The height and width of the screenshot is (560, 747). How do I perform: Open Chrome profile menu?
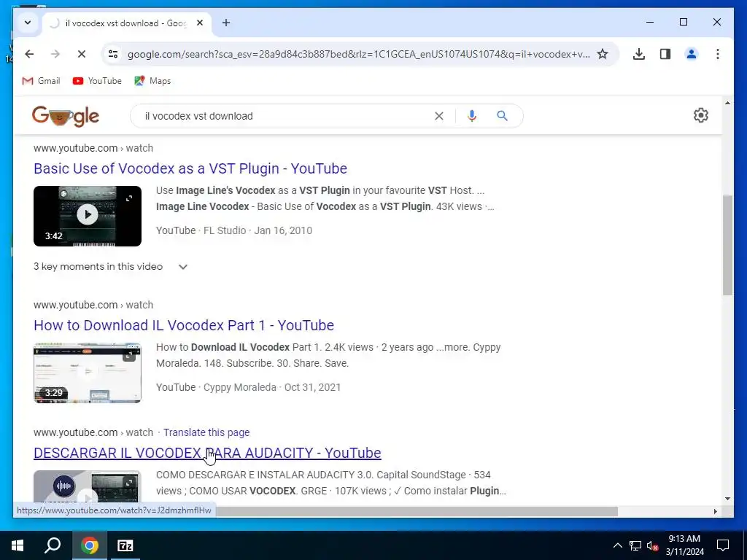coord(692,54)
